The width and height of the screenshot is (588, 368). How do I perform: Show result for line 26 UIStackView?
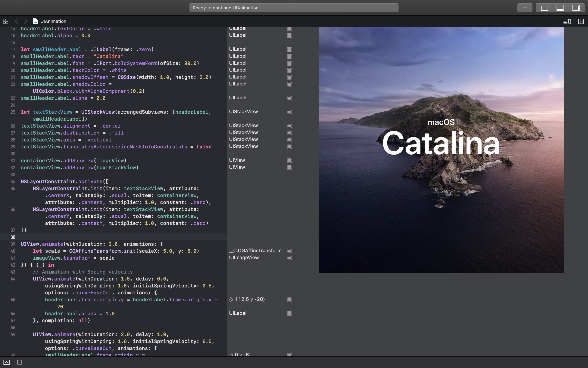click(x=289, y=126)
